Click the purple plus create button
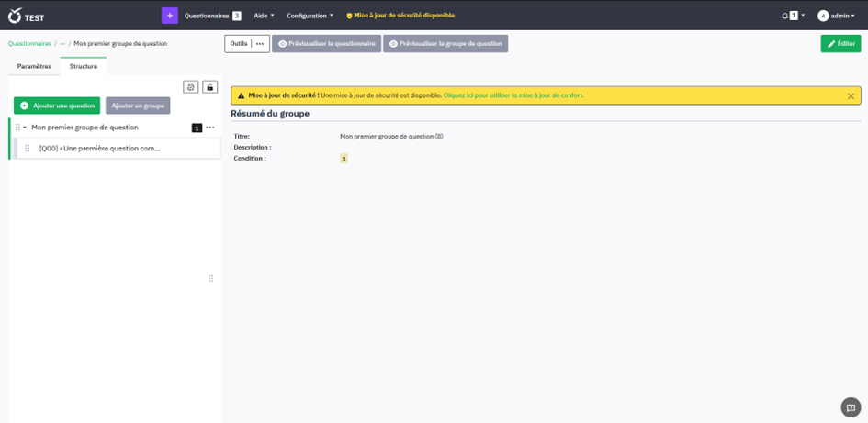The image size is (868, 423). pos(169,16)
